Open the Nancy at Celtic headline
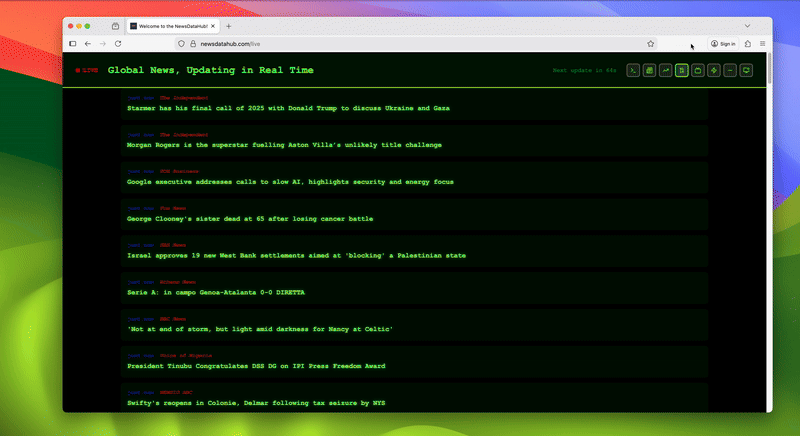 tap(260, 329)
